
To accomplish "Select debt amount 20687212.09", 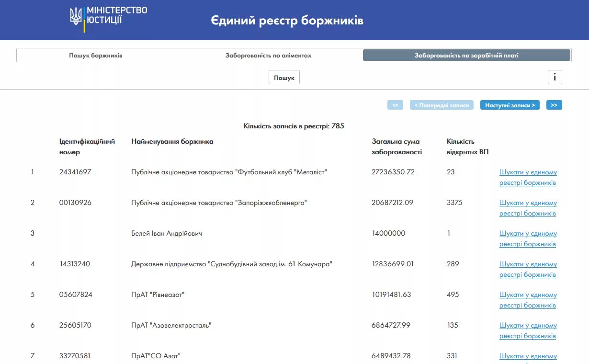I will (392, 203).
